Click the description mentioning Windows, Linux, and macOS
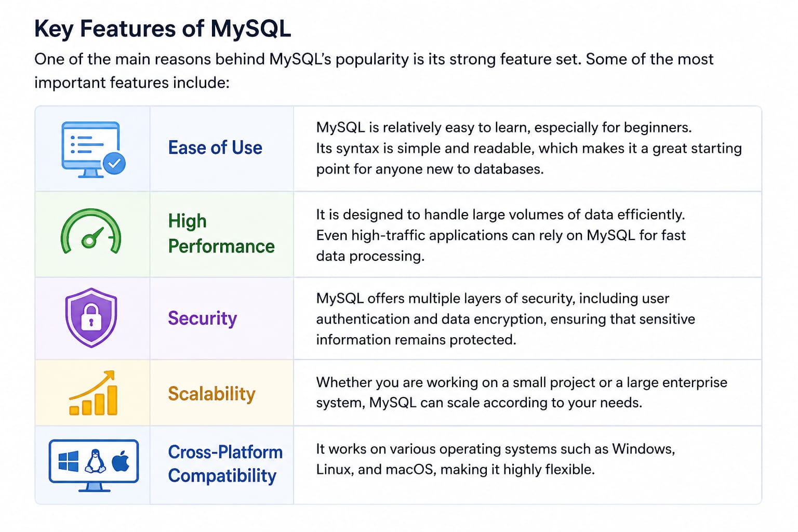 [495, 459]
